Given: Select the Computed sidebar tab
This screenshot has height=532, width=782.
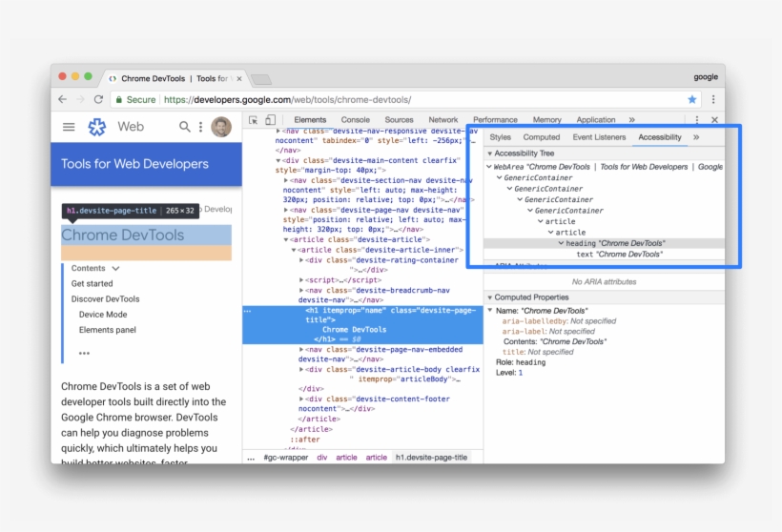Looking at the screenshot, I should pos(542,137).
